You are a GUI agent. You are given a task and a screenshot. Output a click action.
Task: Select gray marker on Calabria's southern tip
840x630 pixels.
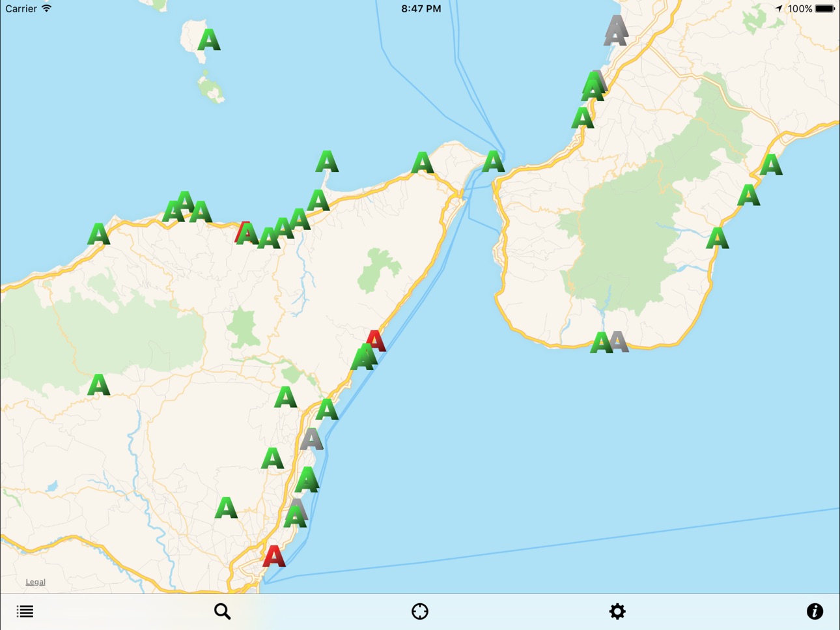coord(619,341)
